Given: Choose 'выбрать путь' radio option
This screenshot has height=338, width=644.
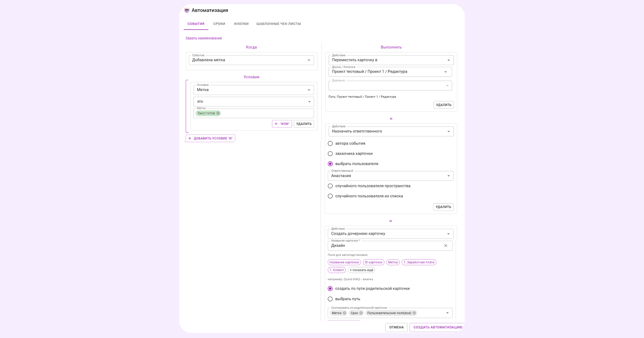Looking at the screenshot, I should click(330, 299).
